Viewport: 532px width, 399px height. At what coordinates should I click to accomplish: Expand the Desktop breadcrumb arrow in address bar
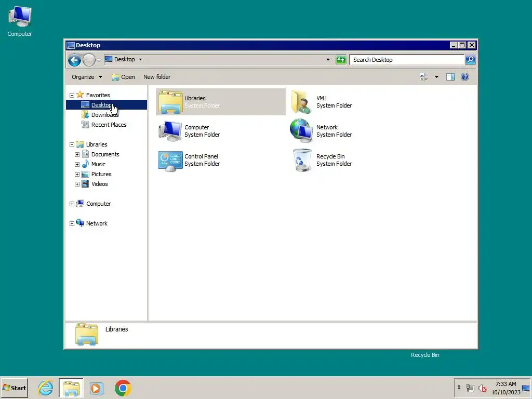point(140,59)
